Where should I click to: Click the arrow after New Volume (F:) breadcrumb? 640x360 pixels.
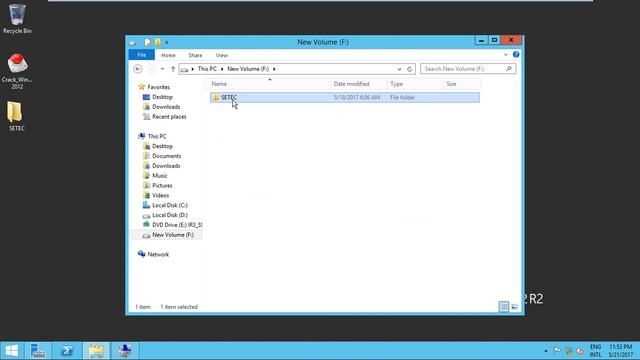[274, 69]
